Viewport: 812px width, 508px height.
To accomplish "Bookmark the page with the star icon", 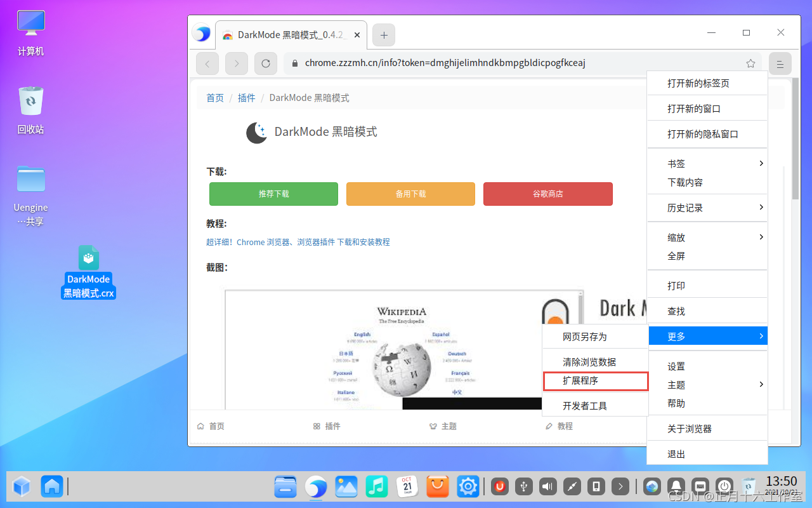I will tap(750, 63).
